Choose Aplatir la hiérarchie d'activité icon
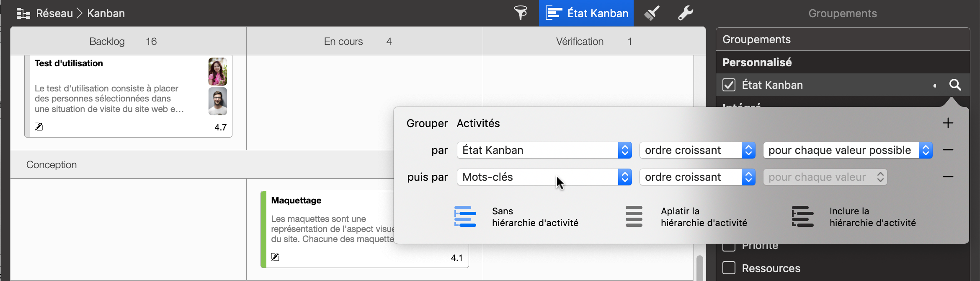The image size is (980, 281). tap(634, 216)
